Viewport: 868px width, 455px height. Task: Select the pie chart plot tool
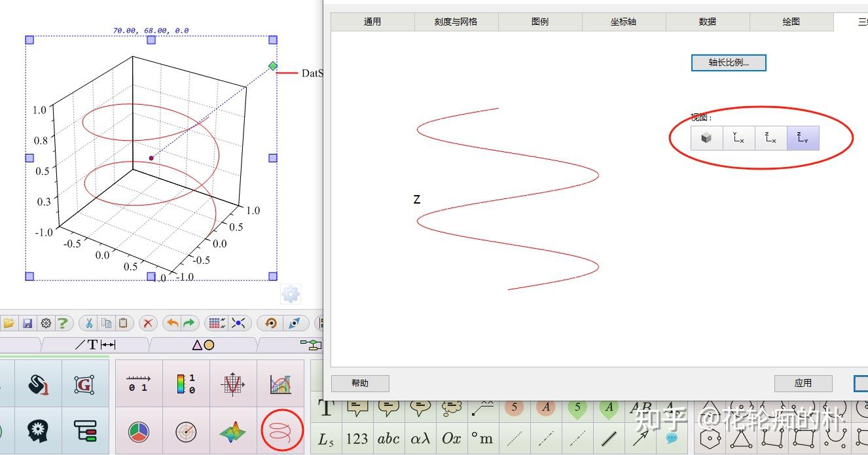click(x=139, y=431)
